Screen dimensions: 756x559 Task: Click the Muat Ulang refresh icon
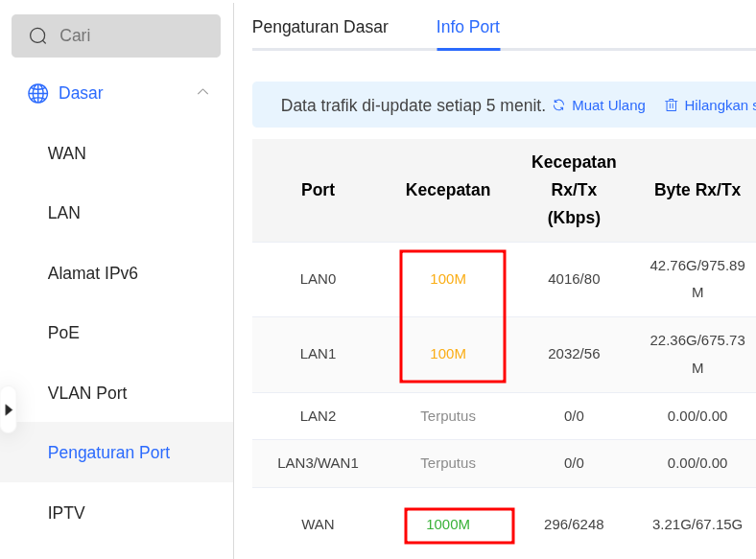pos(558,105)
